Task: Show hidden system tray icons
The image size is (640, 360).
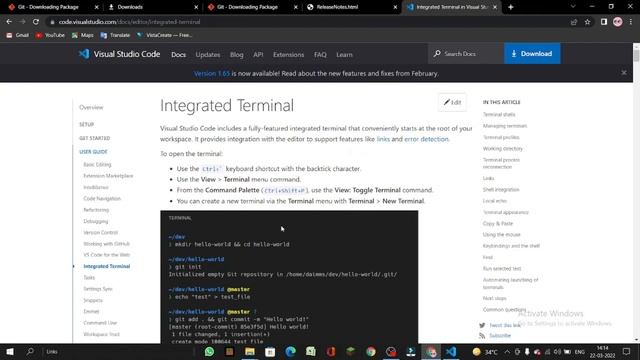Action: click(507, 351)
